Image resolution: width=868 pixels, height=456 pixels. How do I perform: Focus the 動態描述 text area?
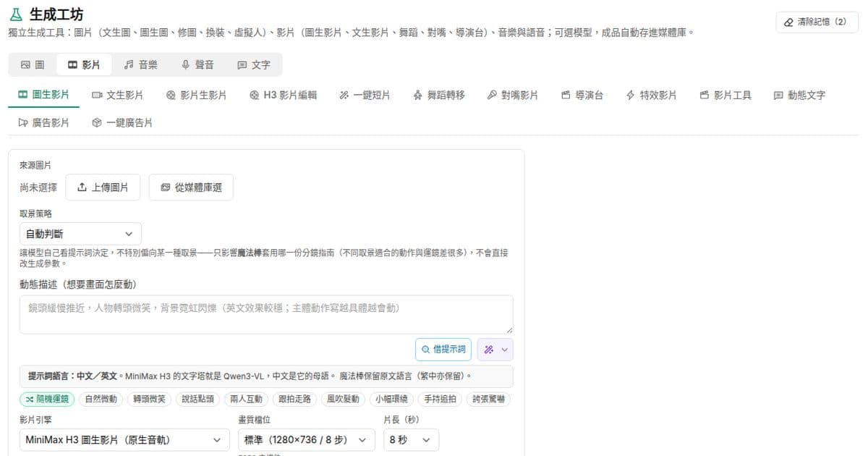(266, 314)
